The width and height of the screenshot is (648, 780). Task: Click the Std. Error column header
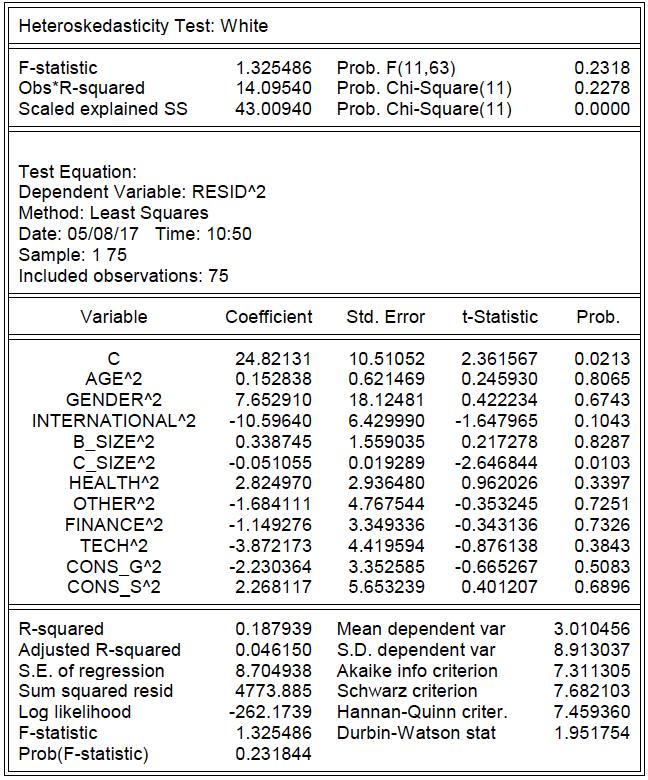click(x=386, y=317)
